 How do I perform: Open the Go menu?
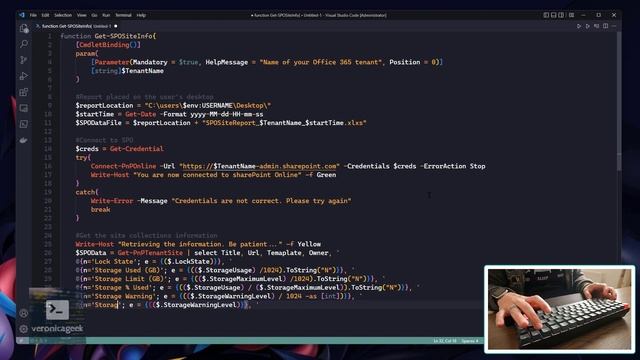click(94, 15)
